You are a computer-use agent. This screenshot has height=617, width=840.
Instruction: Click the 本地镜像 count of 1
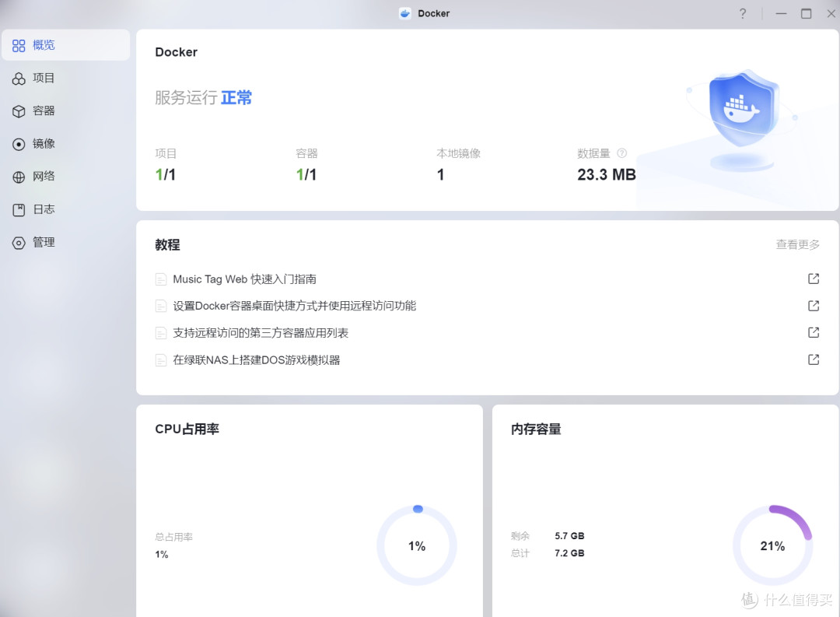point(440,175)
